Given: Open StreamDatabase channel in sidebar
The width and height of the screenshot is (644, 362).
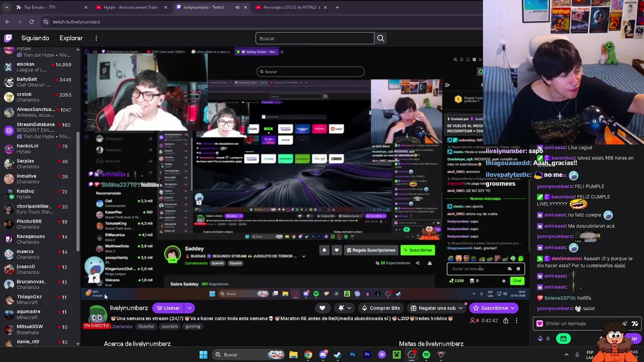Looking at the screenshot, I should pos(38,130).
